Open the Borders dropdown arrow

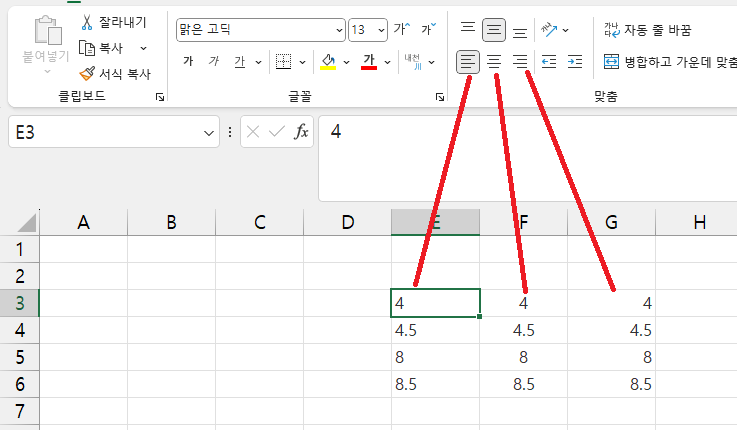302,62
